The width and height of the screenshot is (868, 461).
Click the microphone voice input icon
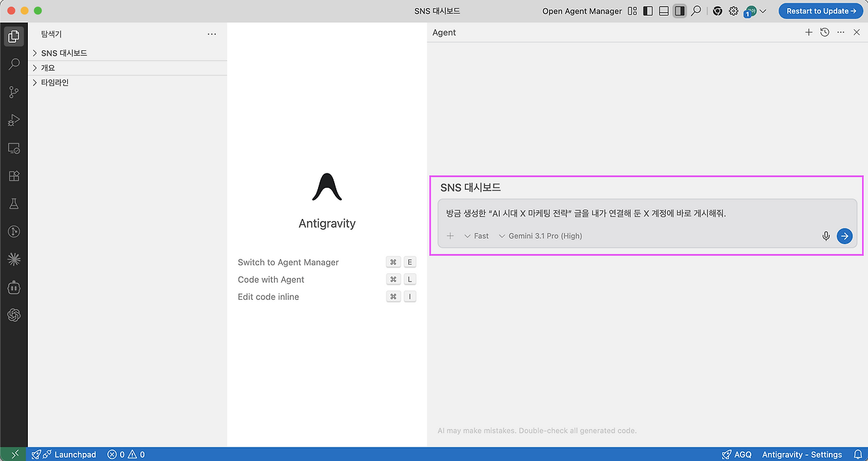coord(826,236)
